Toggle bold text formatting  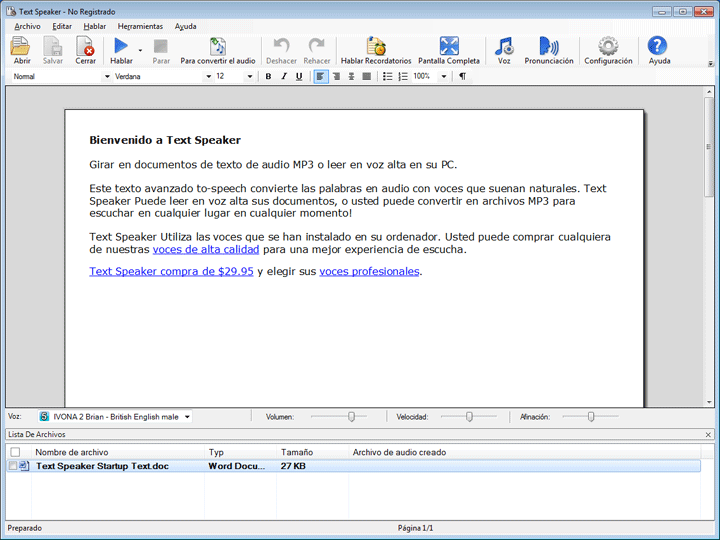pos(268,76)
